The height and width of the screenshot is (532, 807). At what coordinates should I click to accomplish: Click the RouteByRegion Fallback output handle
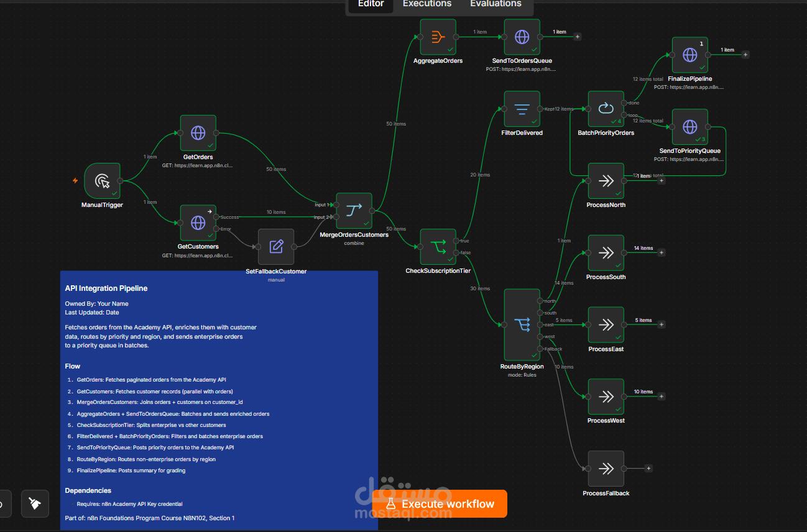(x=540, y=349)
